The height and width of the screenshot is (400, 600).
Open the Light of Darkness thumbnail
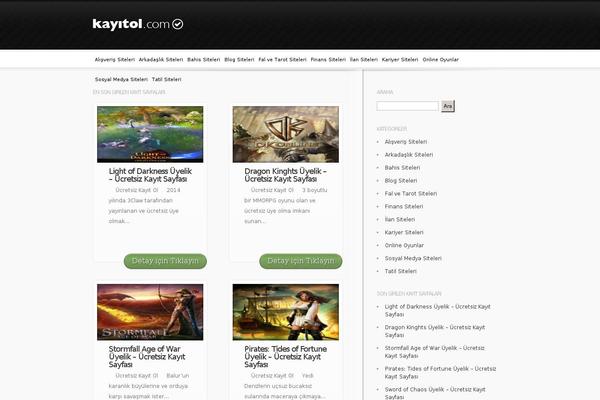[150, 134]
